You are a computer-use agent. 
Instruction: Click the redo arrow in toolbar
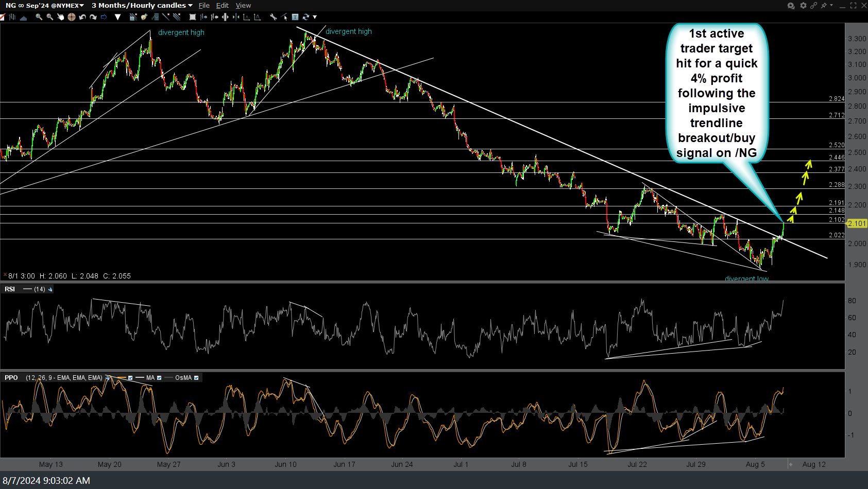click(93, 17)
